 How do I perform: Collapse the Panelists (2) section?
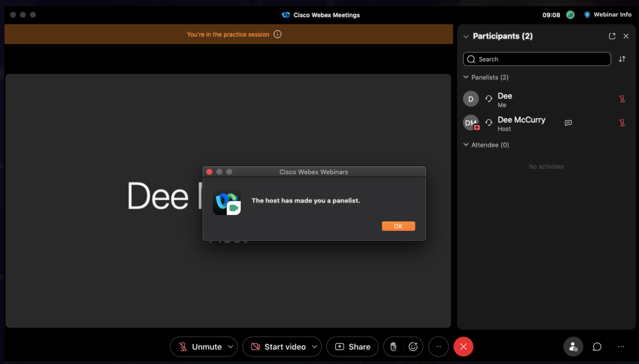466,77
